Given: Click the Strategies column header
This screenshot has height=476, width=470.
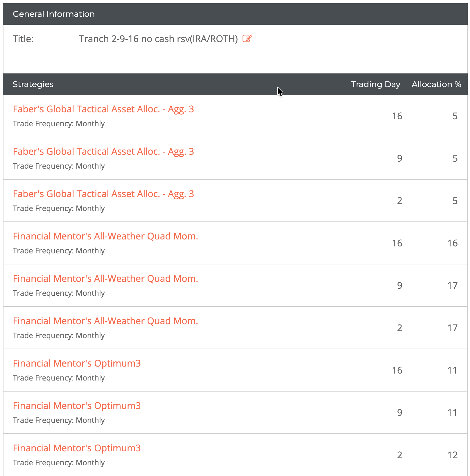Looking at the screenshot, I should (33, 84).
